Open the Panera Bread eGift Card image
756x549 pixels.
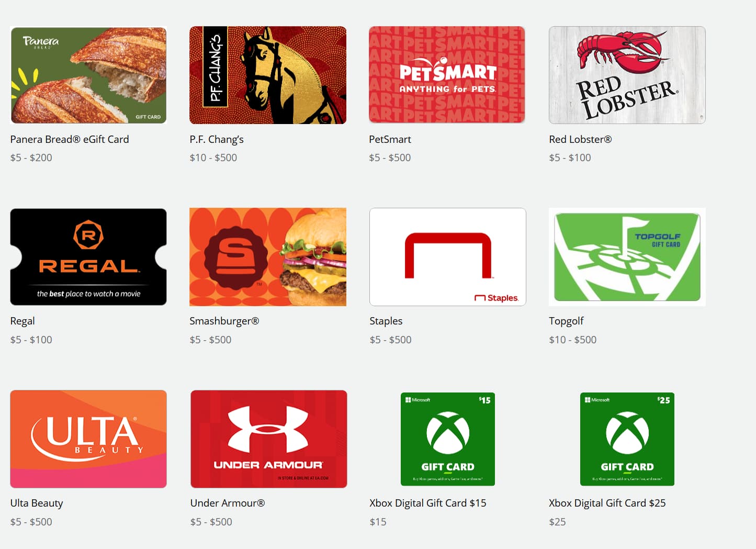[88, 75]
